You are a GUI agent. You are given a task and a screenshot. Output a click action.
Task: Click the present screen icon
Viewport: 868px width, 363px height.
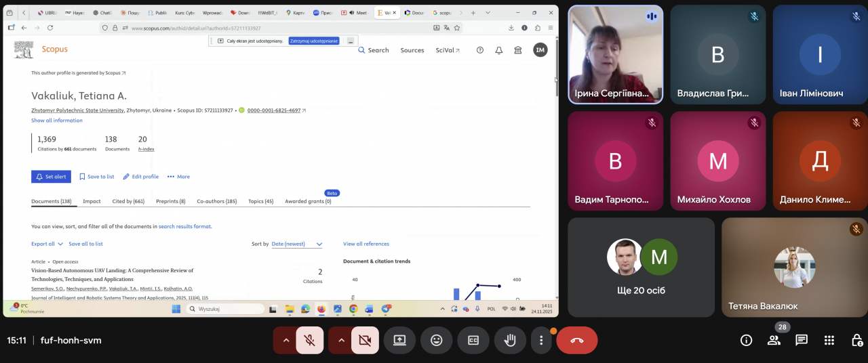click(399, 340)
